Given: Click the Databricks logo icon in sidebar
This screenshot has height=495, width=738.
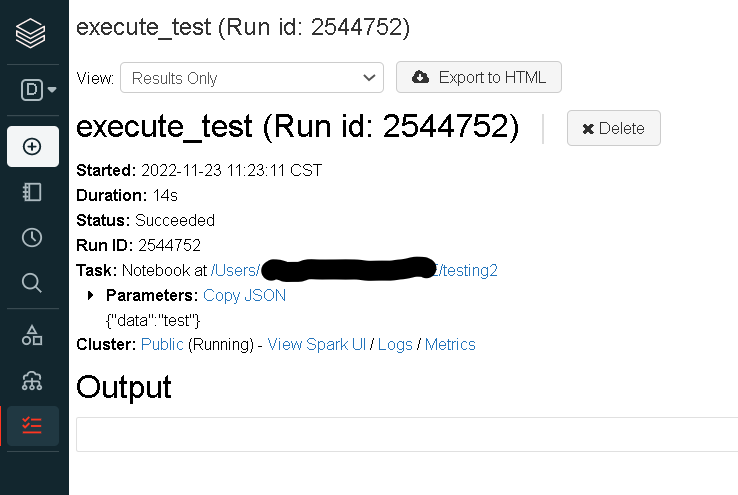Looking at the screenshot, I should coord(32,34).
